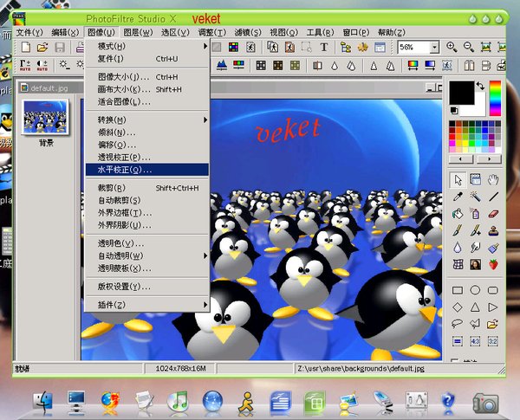
Task: Select the 背景 layer thumbnail
Action: 46,117
